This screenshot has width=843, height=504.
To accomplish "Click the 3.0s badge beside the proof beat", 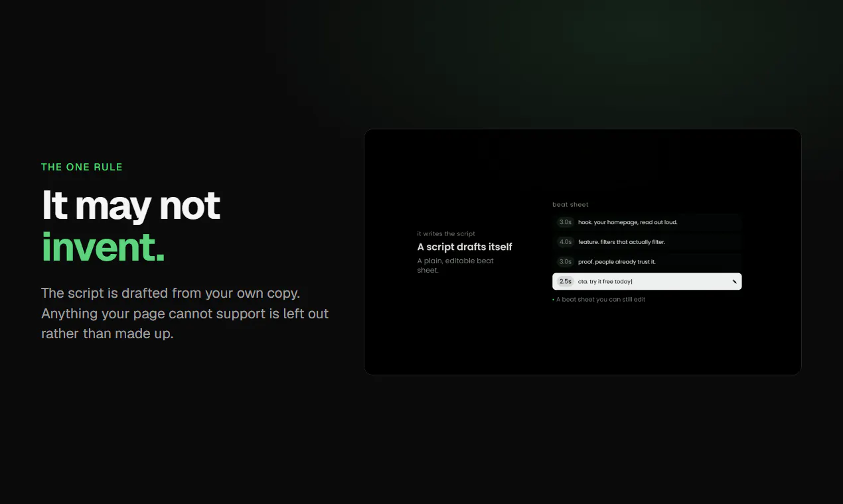I will [566, 262].
